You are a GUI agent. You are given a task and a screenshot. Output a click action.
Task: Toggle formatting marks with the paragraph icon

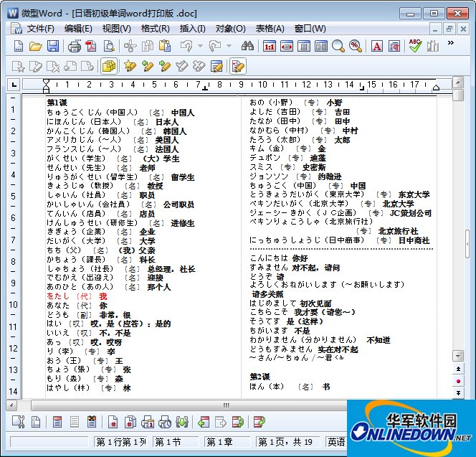[x=394, y=46]
